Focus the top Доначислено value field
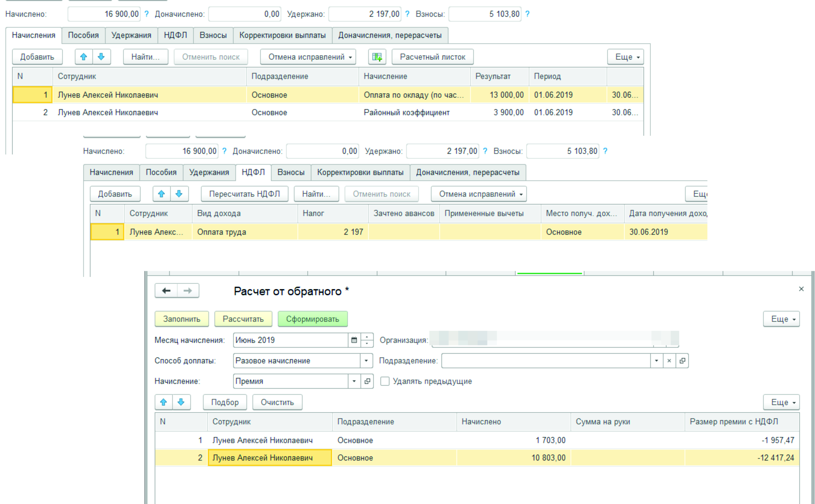815x504 pixels. click(x=245, y=14)
